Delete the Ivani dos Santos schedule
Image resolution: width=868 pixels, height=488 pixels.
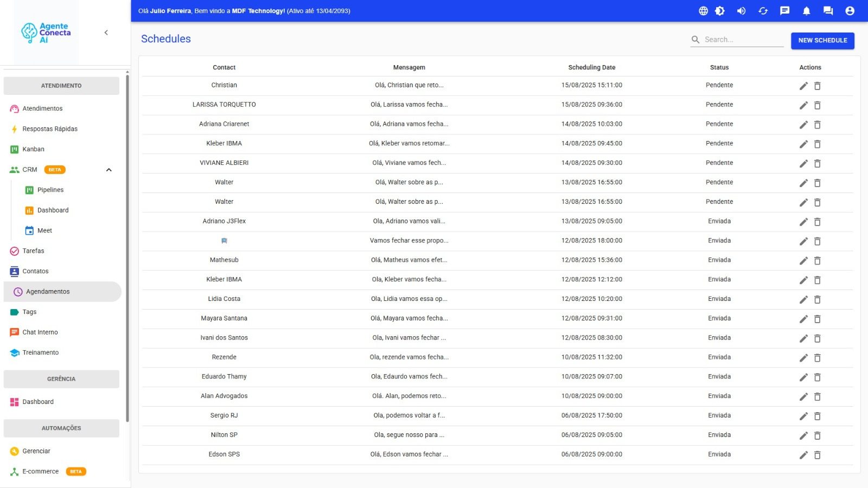(x=818, y=338)
